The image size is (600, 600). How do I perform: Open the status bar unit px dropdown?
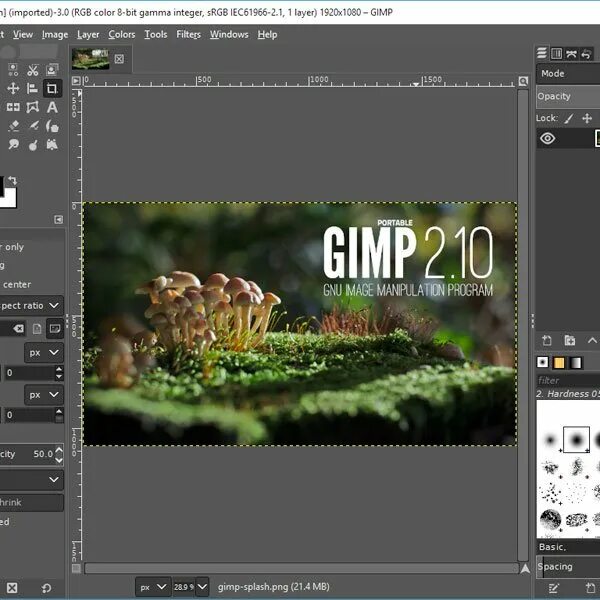coord(152,587)
